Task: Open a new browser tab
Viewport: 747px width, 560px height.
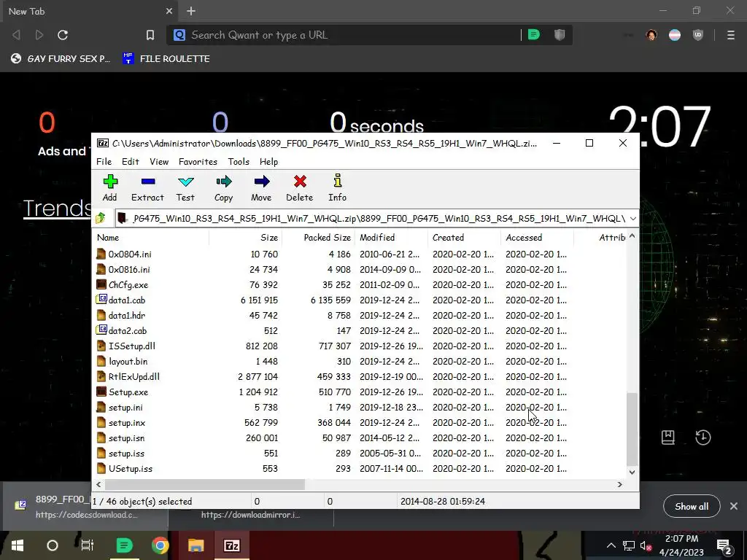Action: [191, 11]
